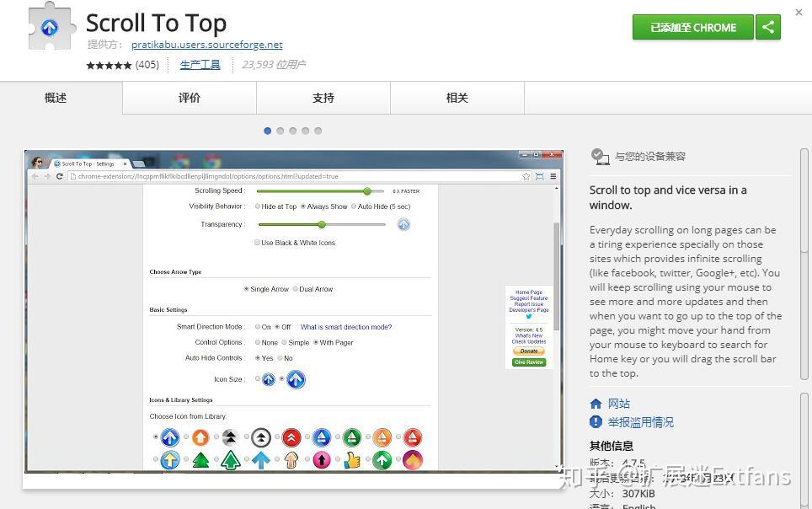
Task: Select the smaller Icon Size radio button
Action: pos(258,378)
